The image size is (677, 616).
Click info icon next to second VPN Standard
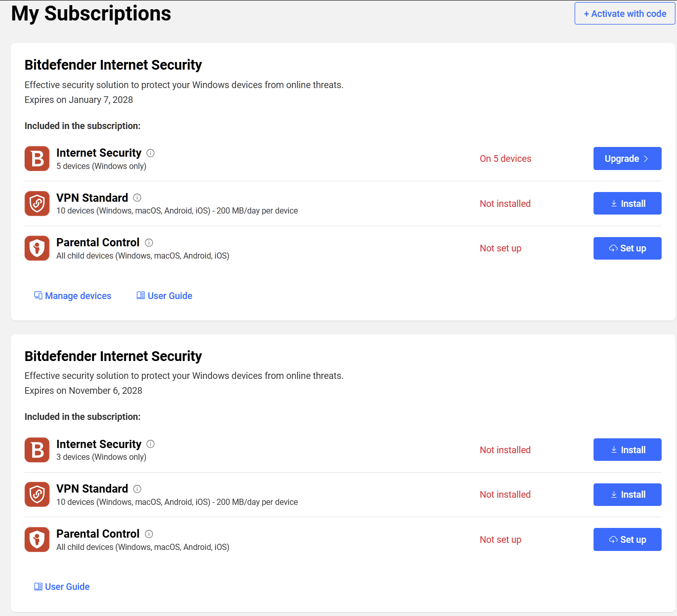click(x=137, y=489)
